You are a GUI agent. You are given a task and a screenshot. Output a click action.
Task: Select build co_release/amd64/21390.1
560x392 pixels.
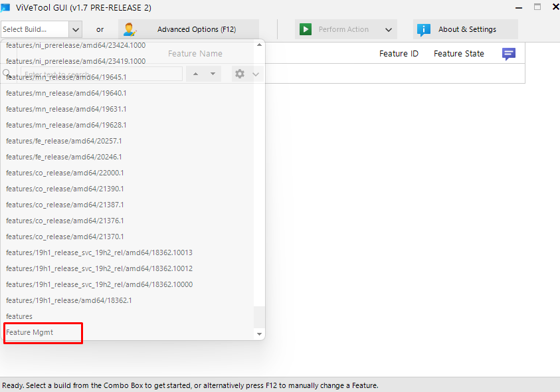tap(65, 189)
